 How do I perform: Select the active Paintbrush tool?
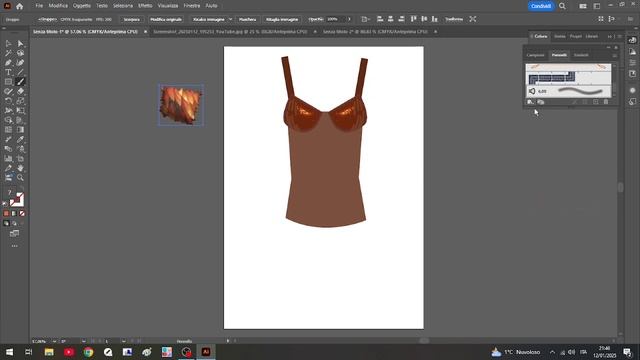[20, 82]
